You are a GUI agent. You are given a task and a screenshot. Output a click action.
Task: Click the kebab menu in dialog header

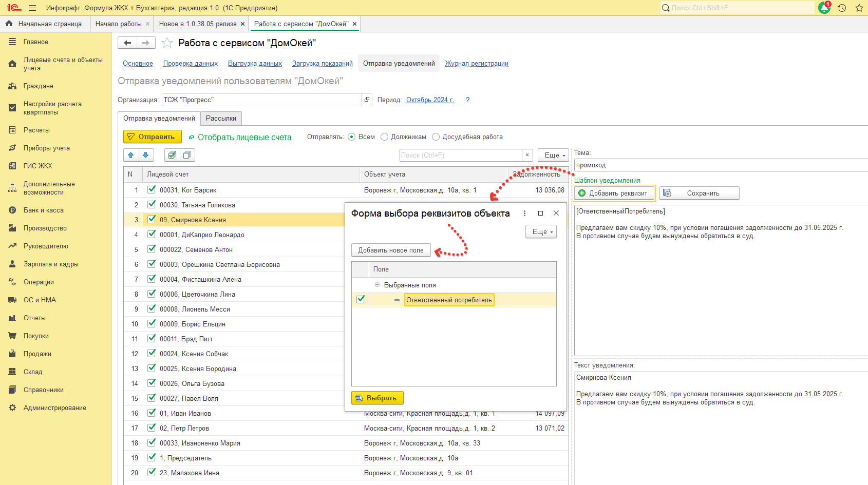[x=524, y=214]
